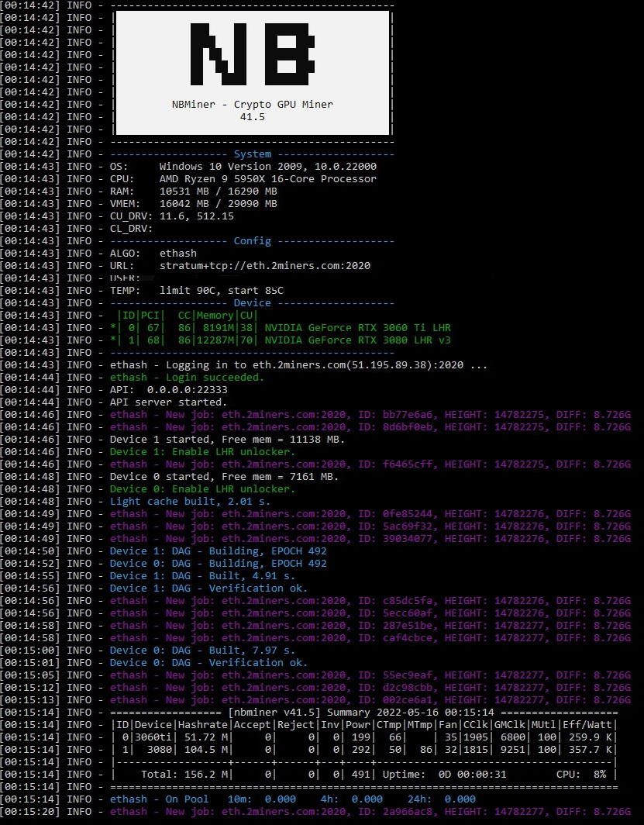644x825 pixels.
Task: Click "Device 0 started, Free mem = 7161 MB."
Action: click(225, 477)
